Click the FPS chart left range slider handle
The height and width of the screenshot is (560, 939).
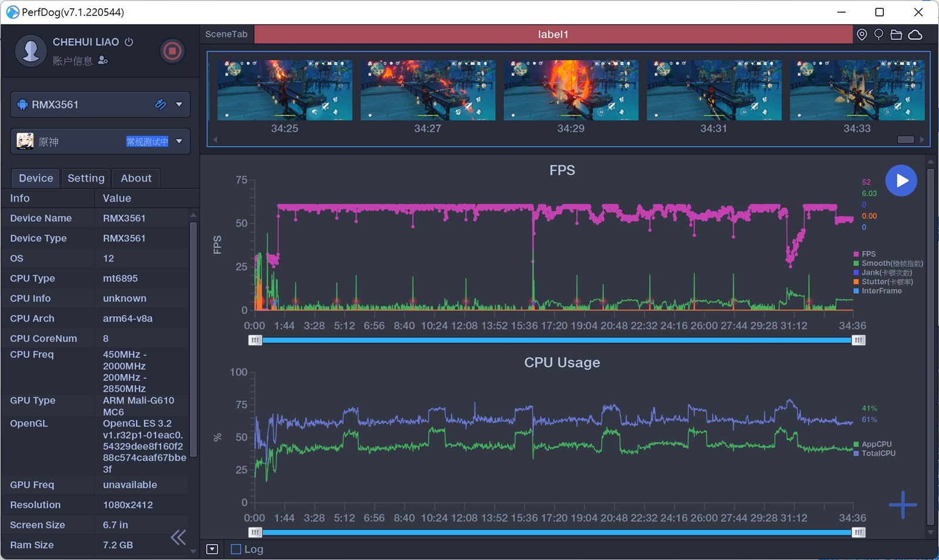pos(255,340)
